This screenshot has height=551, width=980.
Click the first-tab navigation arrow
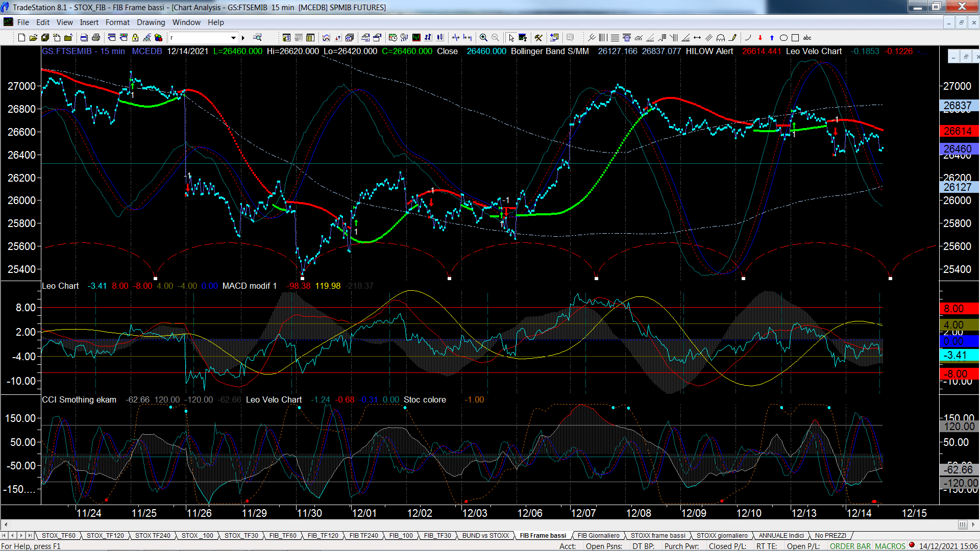tap(4, 535)
